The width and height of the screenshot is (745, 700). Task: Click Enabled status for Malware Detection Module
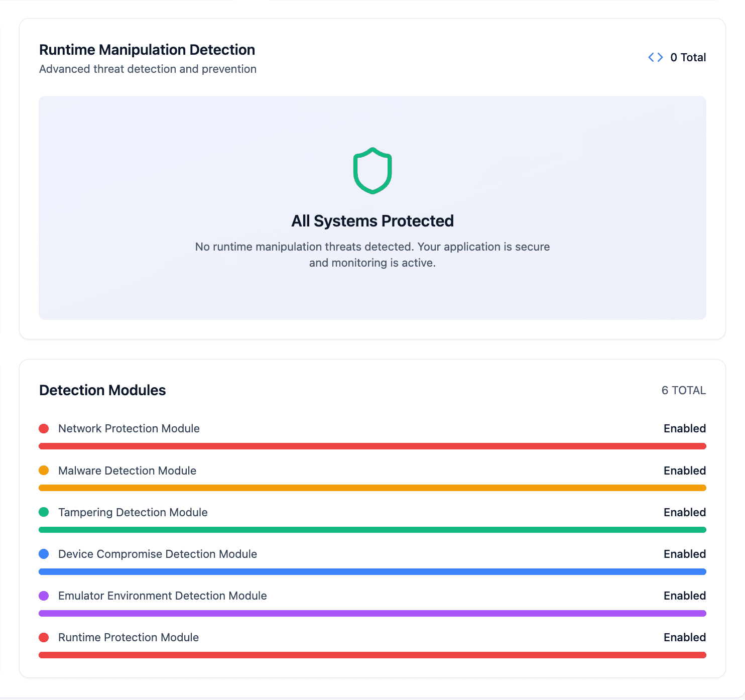pyautogui.click(x=684, y=471)
